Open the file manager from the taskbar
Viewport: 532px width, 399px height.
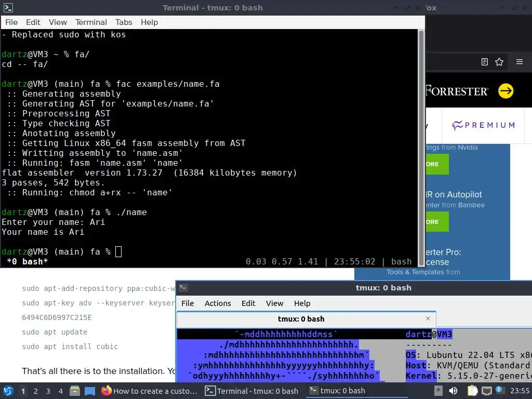[75, 391]
